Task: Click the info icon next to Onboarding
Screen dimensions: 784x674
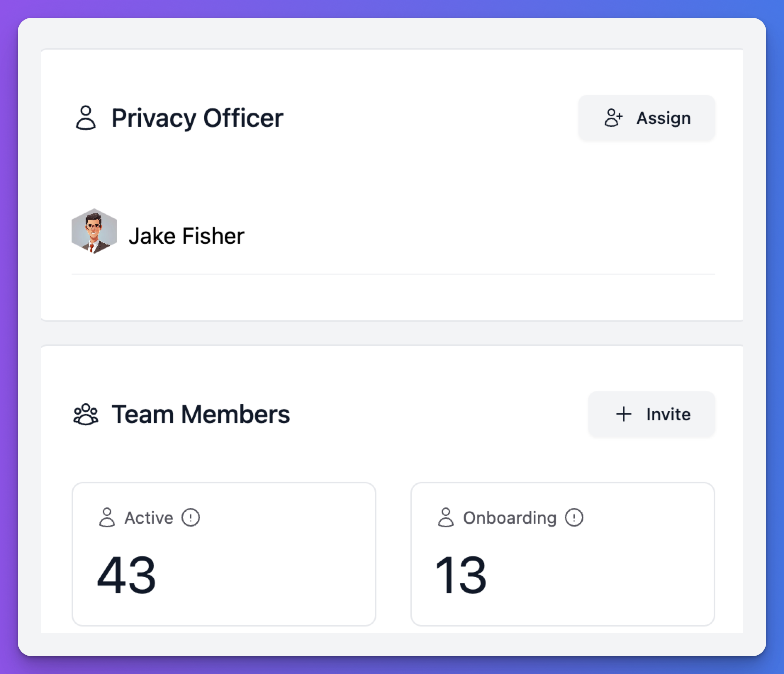Action: click(x=574, y=517)
